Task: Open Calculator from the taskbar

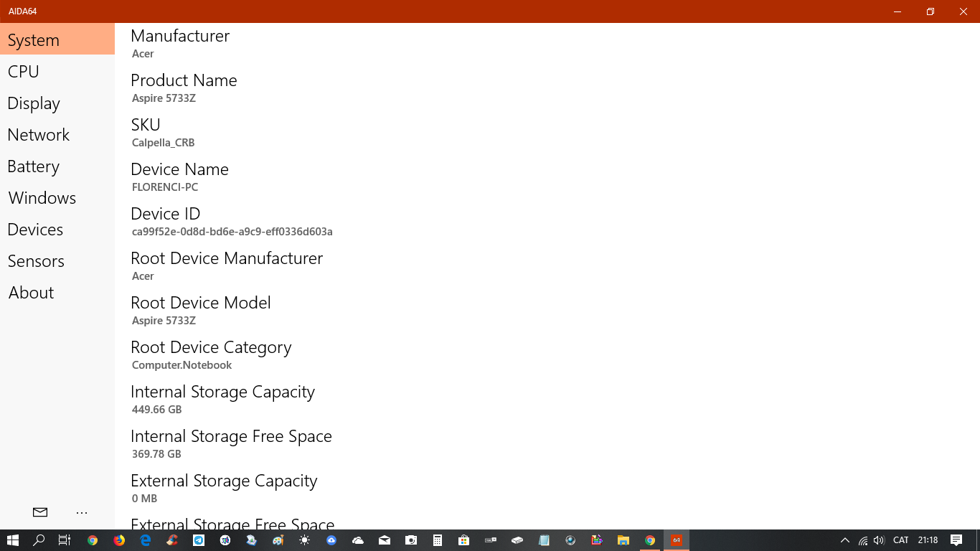Action: (437, 540)
